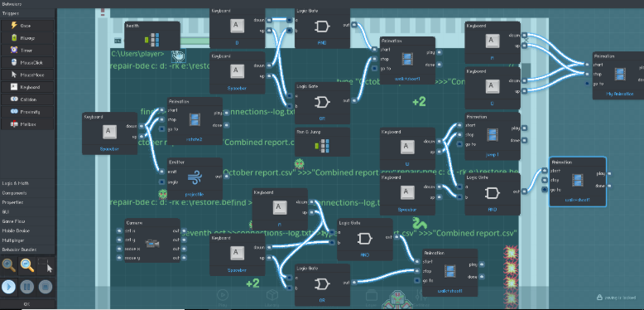Add a Keyboard trigger from the sidebar
The width and height of the screenshot is (644, 310).
tap(27, 87)
